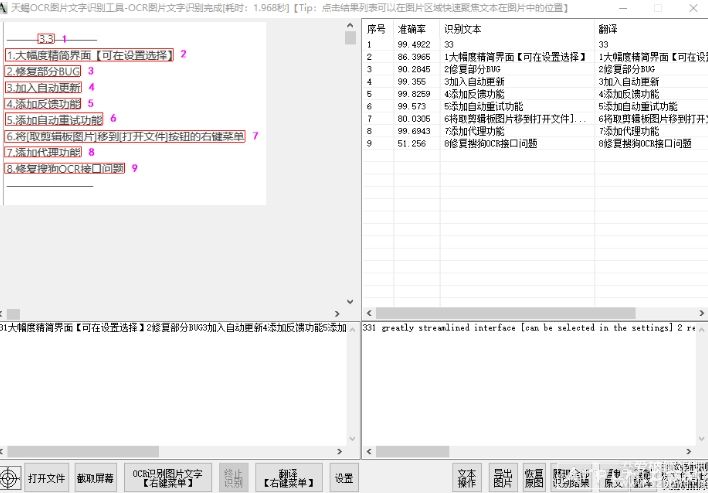The height and width of the screenshot is (493, 708).
Task: Click the 识别结果 show/hide button
Action: [571, 478]
